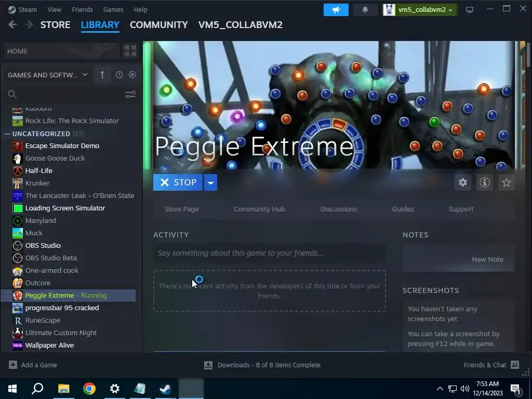Expand the vm5_collabvm2 account dropdown
The width and height of the screenshot is (532, 399).
click(450, 10)
